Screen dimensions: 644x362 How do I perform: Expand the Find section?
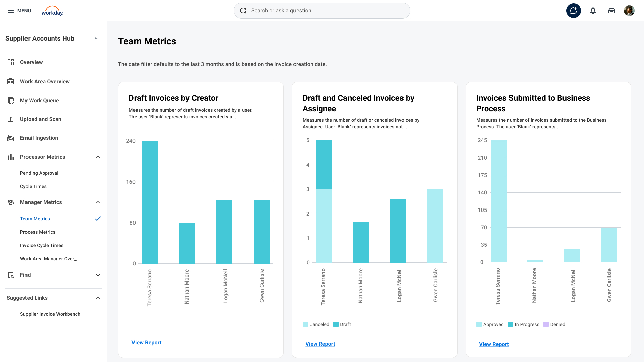coord(98,275)
